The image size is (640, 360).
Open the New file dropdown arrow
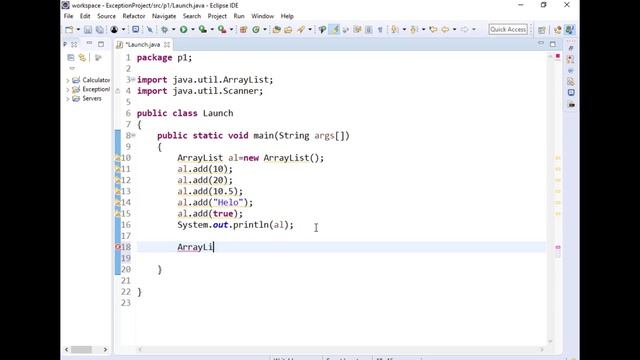(78, 29)
